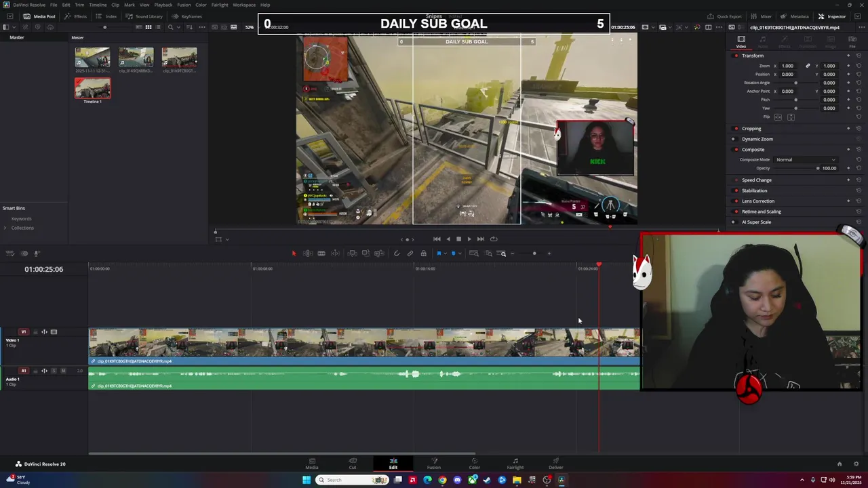Open the Effects panel
This screenshot has width=868, height=488.
[76, 16]
